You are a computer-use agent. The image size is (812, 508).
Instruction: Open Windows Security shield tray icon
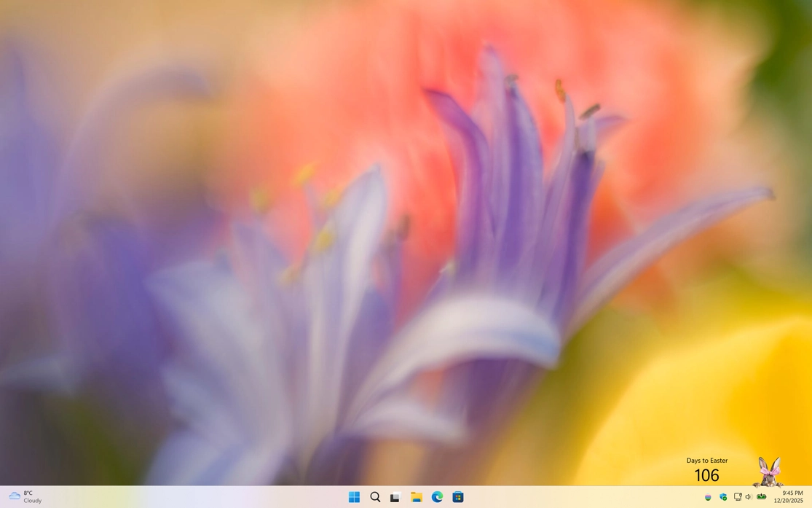[x=723, y=497]
